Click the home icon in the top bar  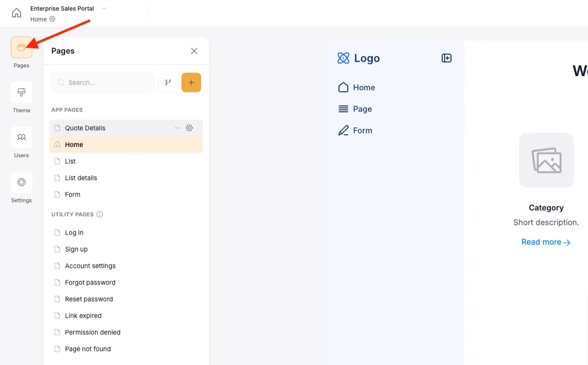point(17,13)
